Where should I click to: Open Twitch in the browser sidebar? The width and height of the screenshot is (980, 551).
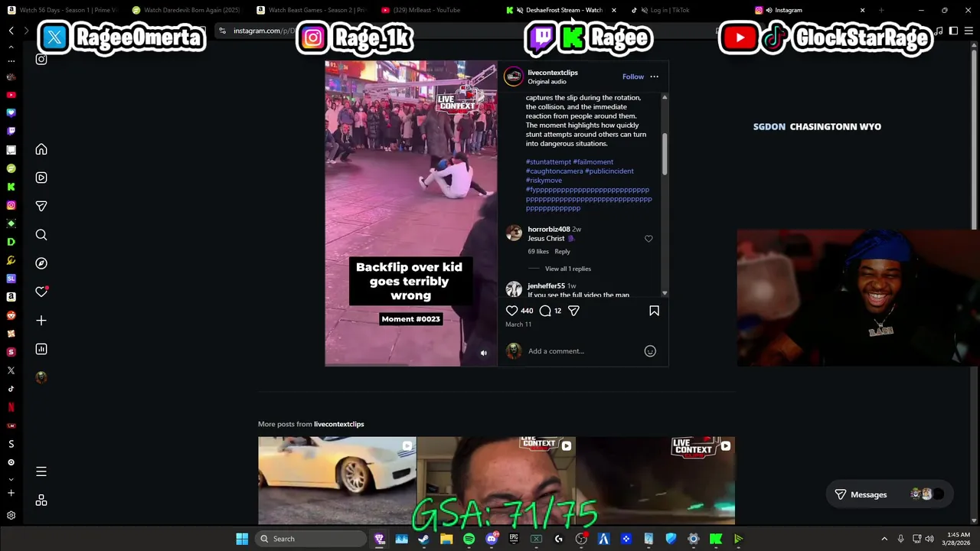pos(11,132)
